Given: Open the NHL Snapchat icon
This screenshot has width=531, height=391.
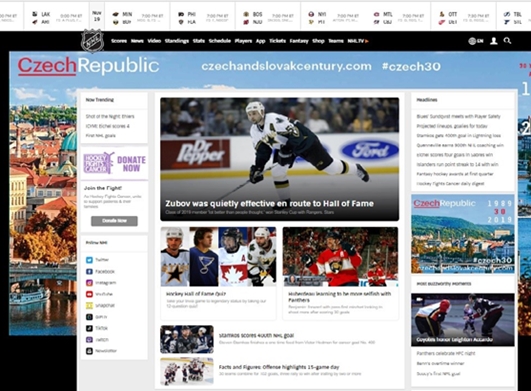Looking at the screenshot, I should [89, 305].
